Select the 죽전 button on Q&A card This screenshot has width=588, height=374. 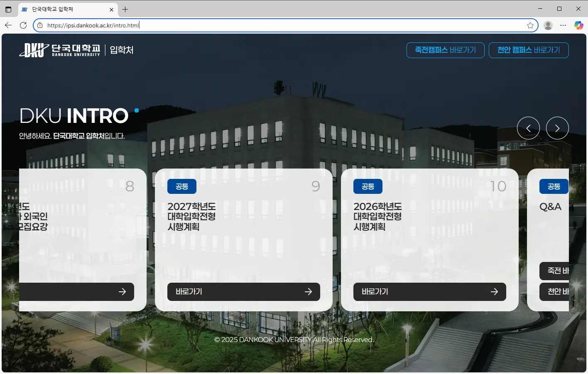[554, 271]
